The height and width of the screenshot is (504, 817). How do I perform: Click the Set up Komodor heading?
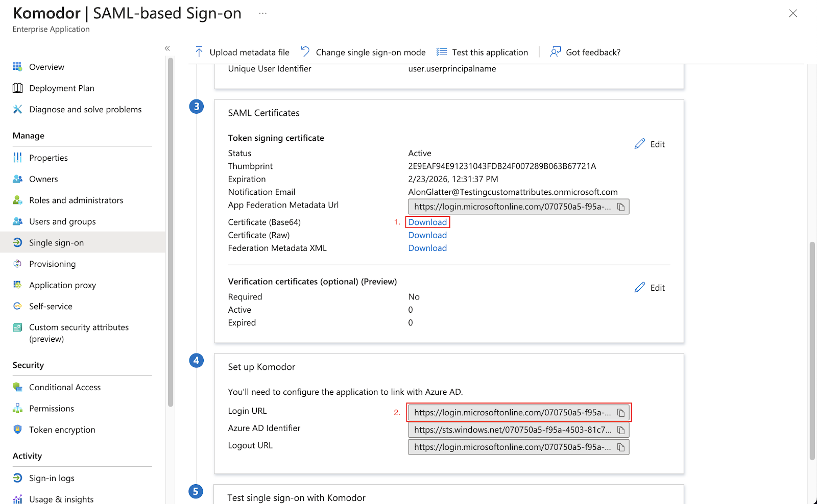[x=261, y=367]
